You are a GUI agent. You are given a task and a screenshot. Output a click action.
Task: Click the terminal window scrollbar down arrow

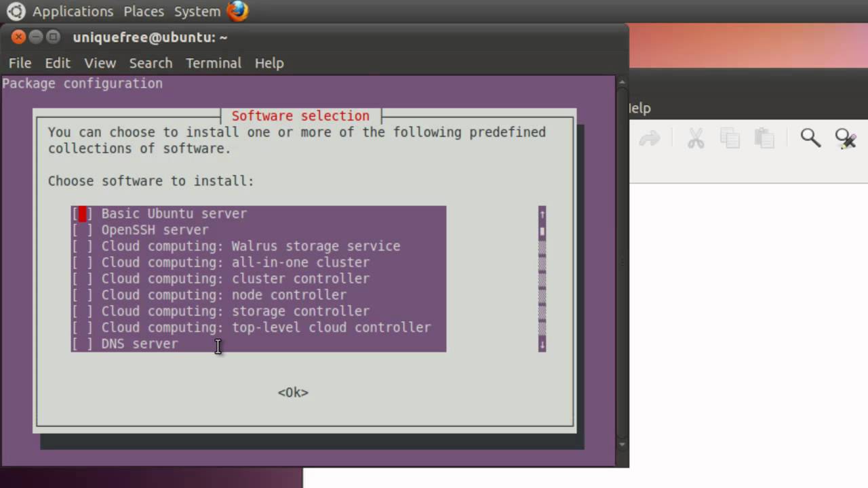pos(623,445)
